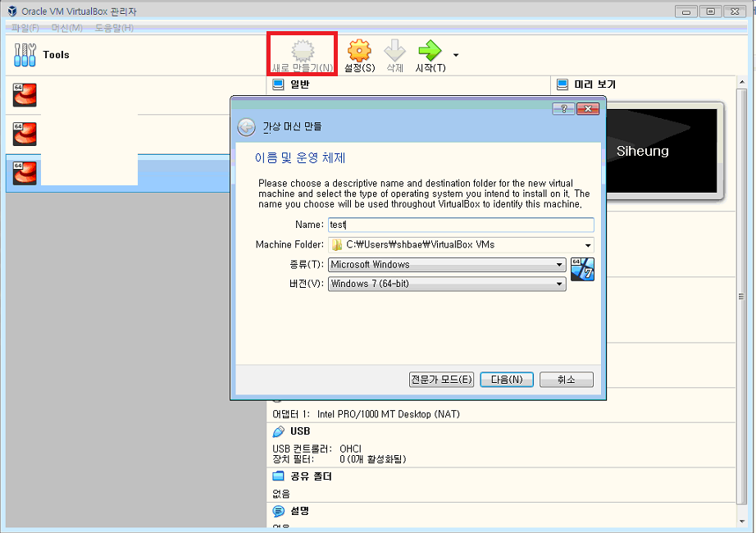Expand the Start button dropdown arrow
This screenshot has width=756, height=533.
456,55
